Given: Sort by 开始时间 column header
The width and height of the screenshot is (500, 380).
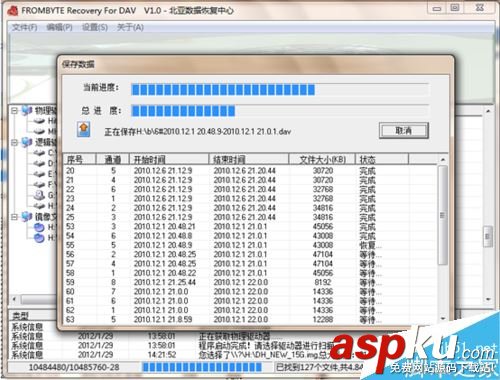Looking at the screenshot, I should click(x=169, y=160).
